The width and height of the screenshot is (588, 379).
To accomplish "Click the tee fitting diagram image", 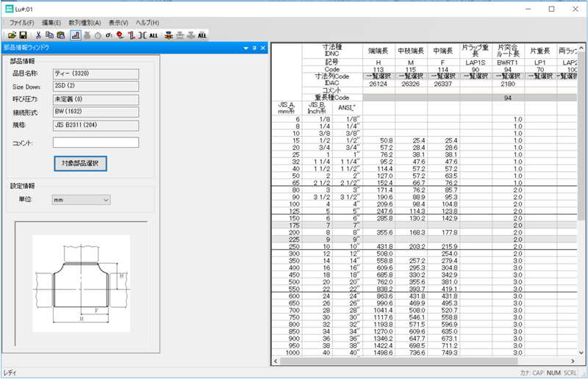I will (x=81, y=282).
